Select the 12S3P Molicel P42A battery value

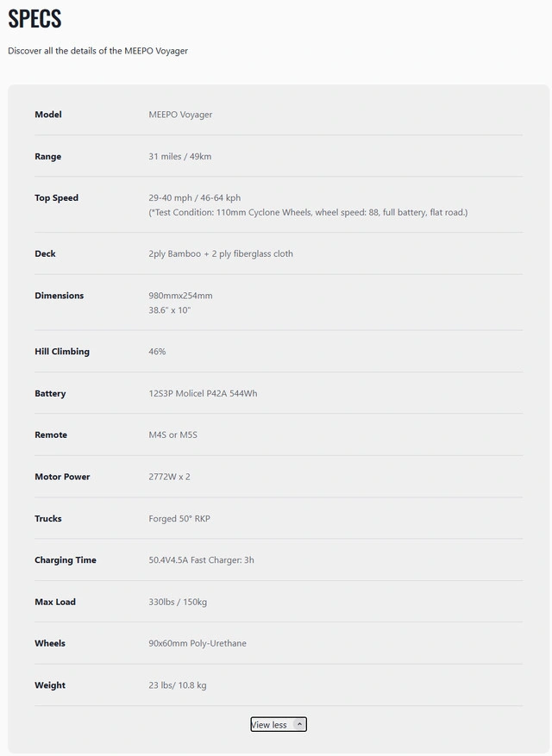pyautogui.click(x=203, y=393)
